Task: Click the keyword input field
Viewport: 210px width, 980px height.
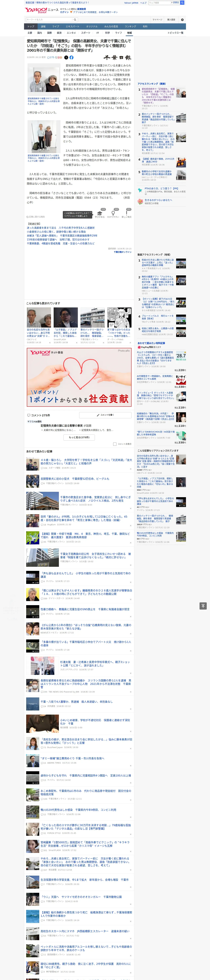Action: coord(49,20)
